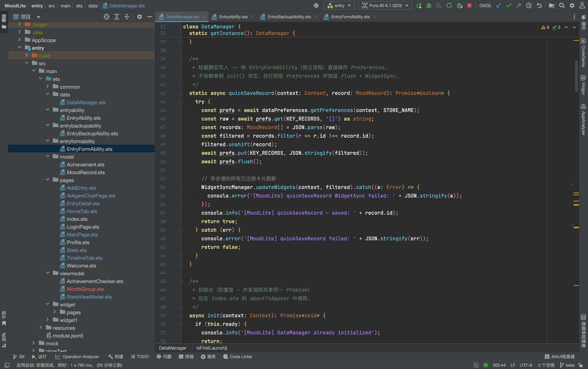The image size is (588, 369).
Task: Open the Search Everywhere magnifier icon
Action: pos(562,5)
